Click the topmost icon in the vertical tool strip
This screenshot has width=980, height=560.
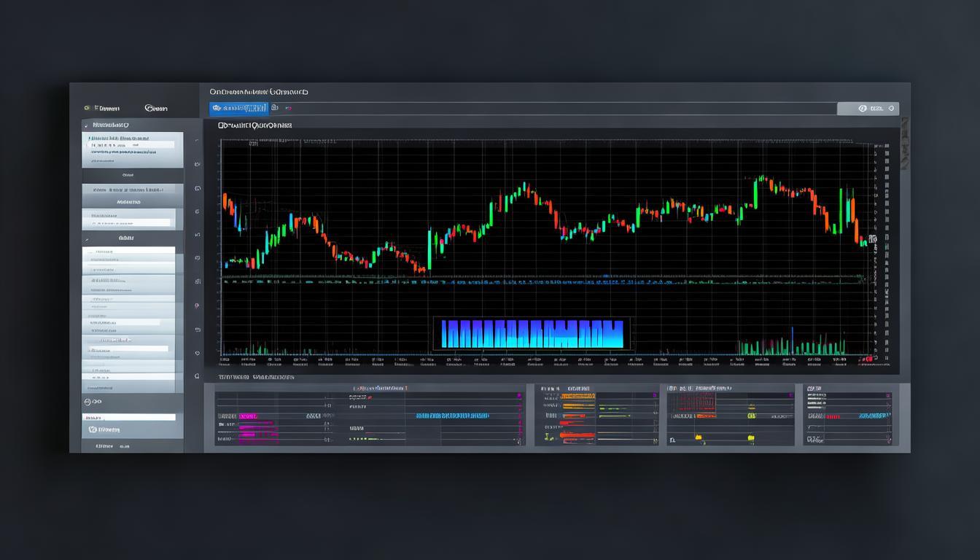[x=198, y=141]
